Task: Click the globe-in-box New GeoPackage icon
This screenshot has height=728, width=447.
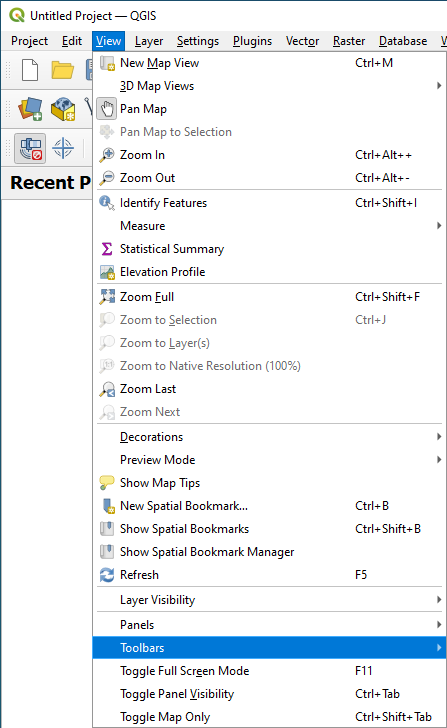Action: point(63,109)
